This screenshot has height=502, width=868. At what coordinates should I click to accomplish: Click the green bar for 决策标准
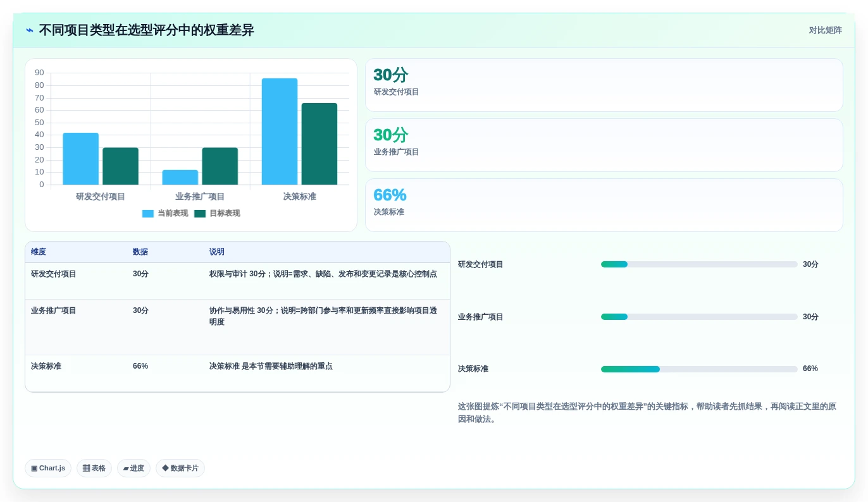[x=319, y=144]
